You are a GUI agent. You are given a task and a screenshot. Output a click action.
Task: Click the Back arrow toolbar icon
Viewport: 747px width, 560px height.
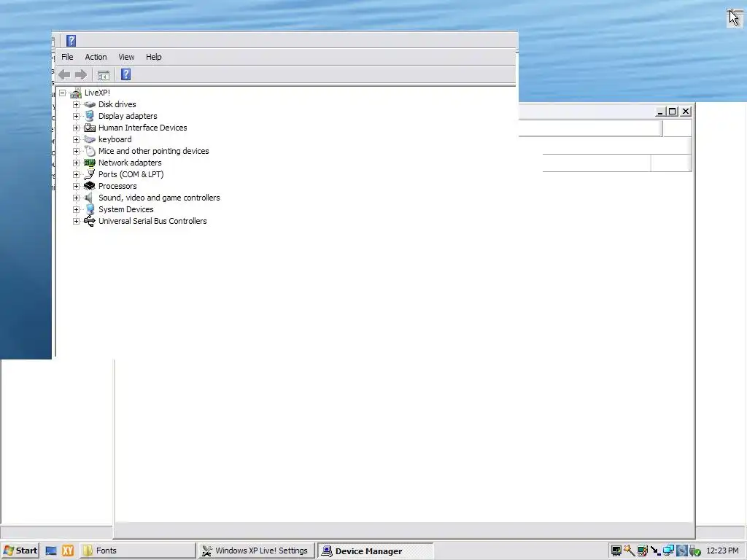tap(64, 75)
